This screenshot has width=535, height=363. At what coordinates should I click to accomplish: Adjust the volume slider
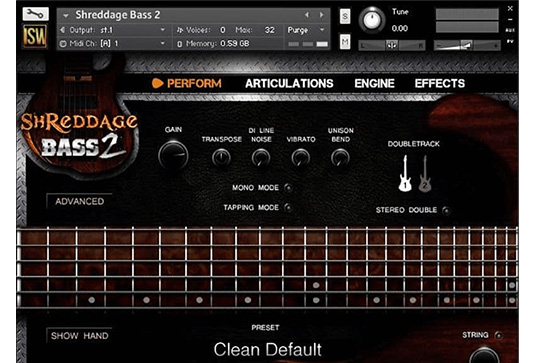pos(467,45)
